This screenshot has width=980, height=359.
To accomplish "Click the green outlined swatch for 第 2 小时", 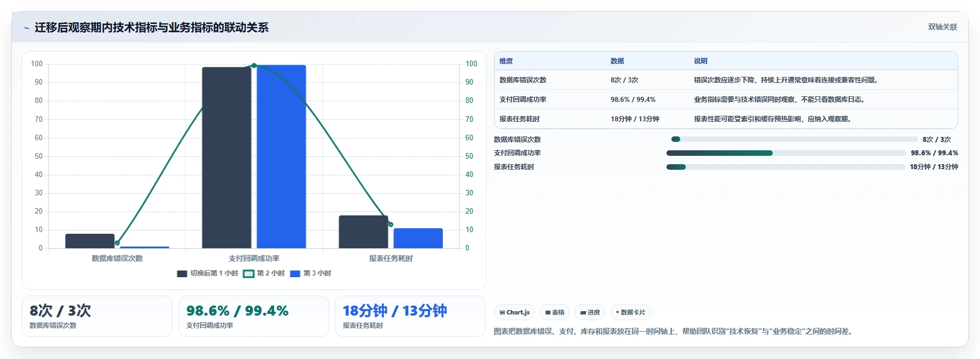I will tap(248, 273).
